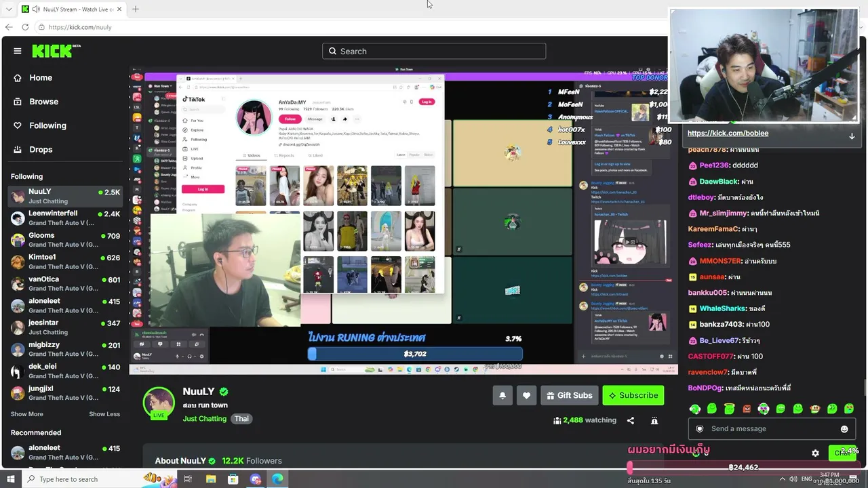Open aloneleet under Recommended
Screen dimensions: 868x488
pos(65,452)
